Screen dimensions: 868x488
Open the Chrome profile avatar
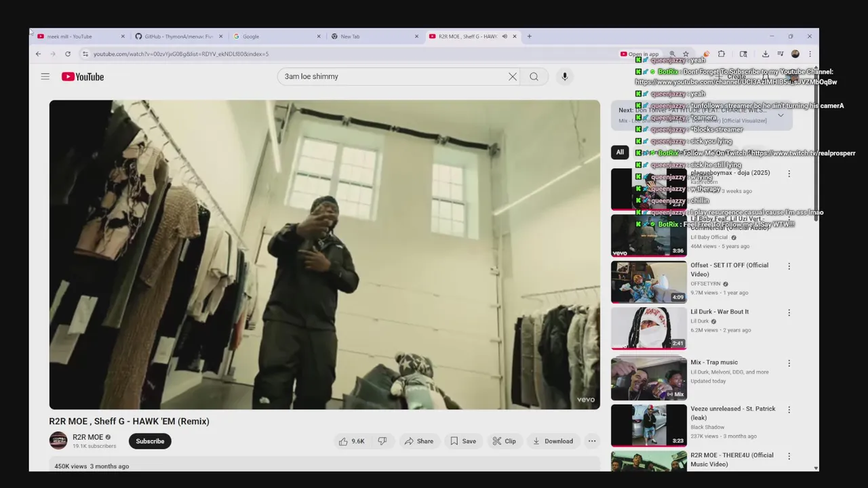[x=795, y=54]
